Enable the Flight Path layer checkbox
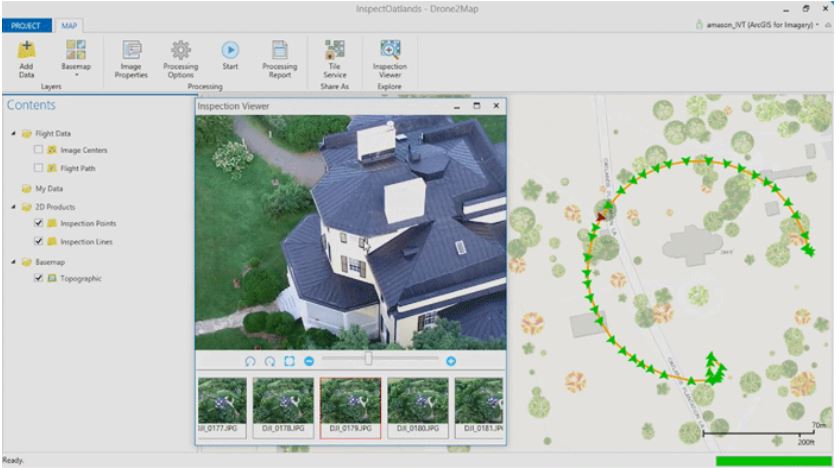The width and height of the screenshot is (836, 468). coord(38,168)
